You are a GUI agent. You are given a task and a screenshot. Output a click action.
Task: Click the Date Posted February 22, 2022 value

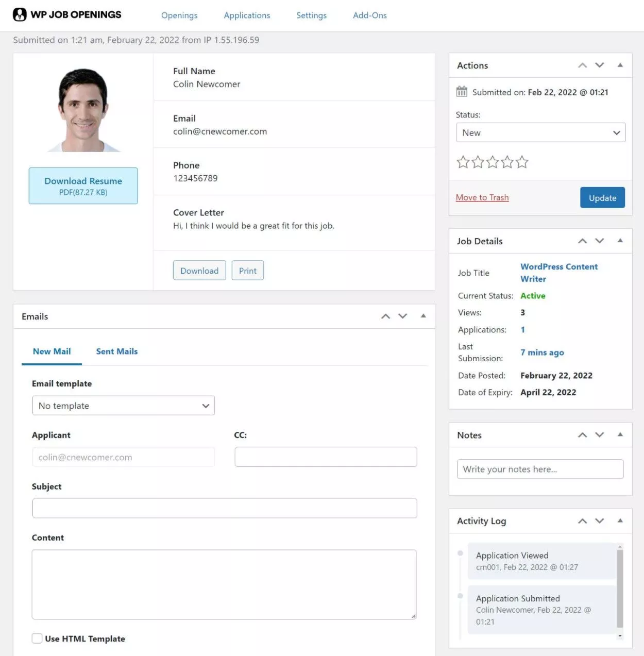point(556,376)
